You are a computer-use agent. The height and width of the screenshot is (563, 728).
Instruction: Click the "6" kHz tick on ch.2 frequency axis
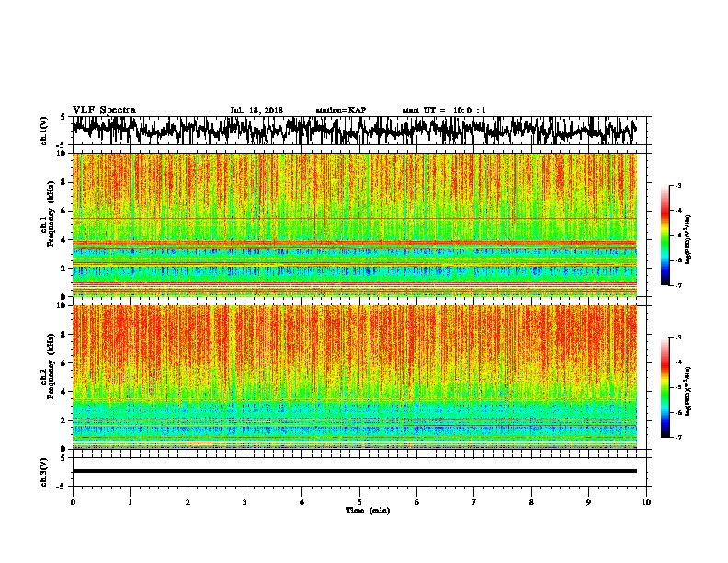[x=63, y=363]
